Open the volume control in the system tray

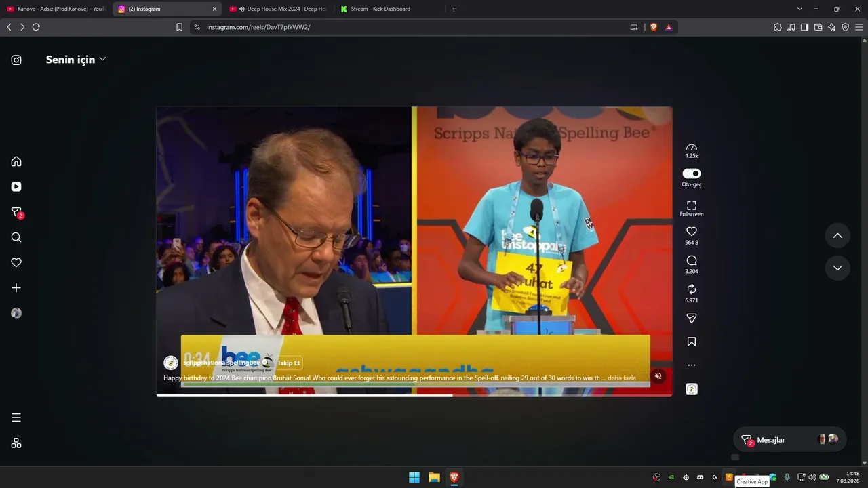tap(812, 477)
